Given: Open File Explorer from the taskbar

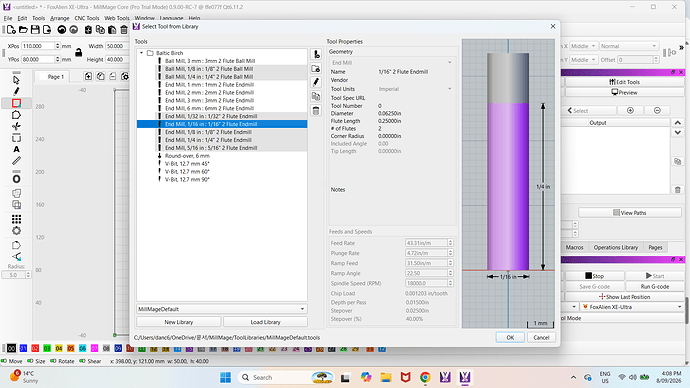Looking at the screenshot, I should pyautogui.click(x=386, y=377).
